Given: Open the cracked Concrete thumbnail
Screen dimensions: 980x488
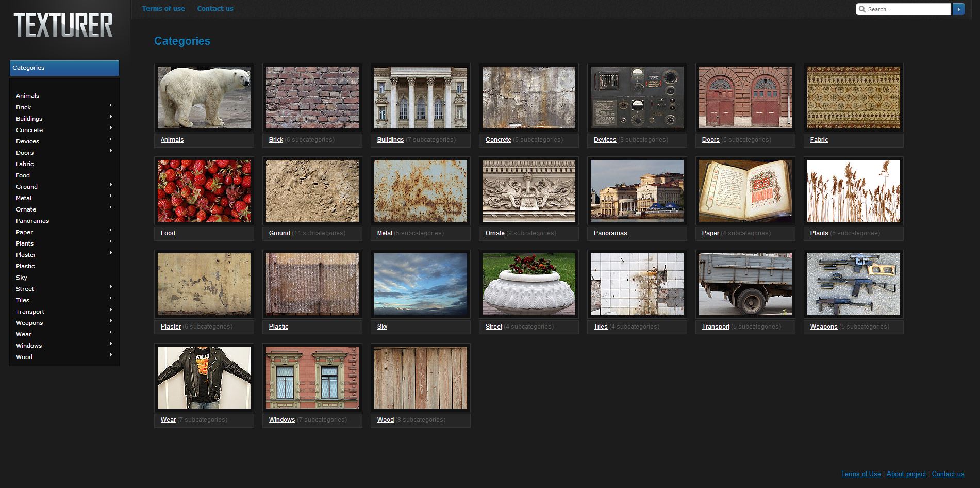Looking at the screenshot, I should tap(529, 97).
